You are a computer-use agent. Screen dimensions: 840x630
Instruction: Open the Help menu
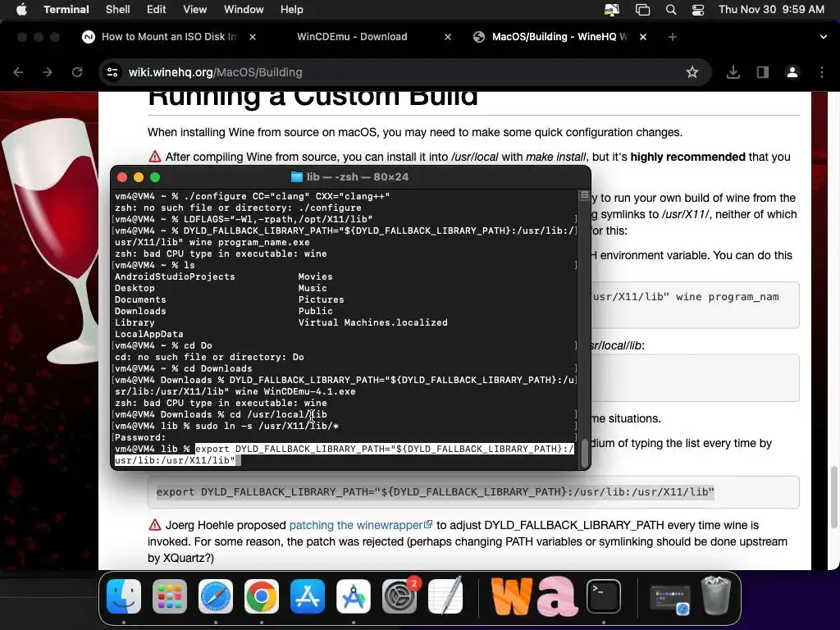pos(292,9)
